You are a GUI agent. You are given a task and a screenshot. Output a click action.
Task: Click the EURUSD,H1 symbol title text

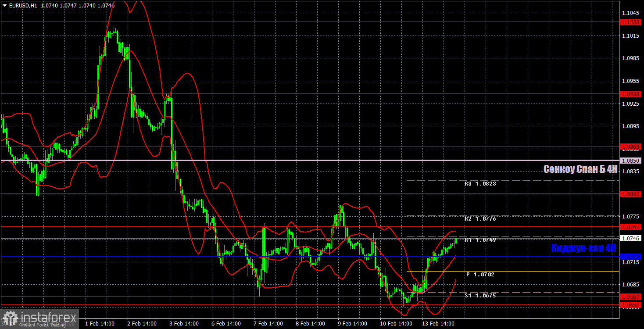pos(23,6)
